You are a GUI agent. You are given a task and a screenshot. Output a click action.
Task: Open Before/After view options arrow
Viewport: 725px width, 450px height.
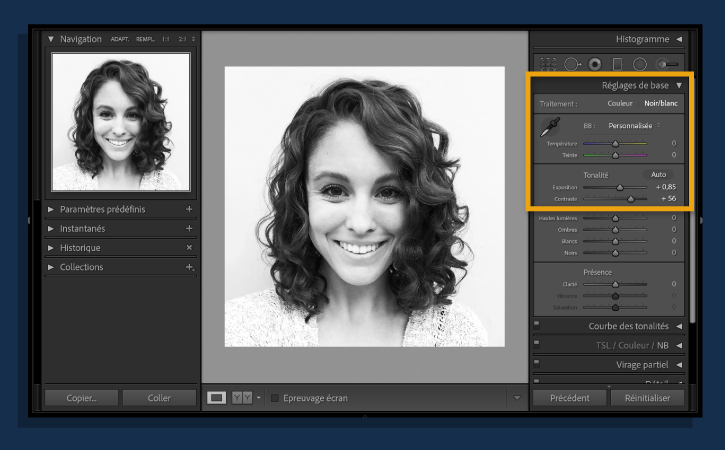point(258,398)
